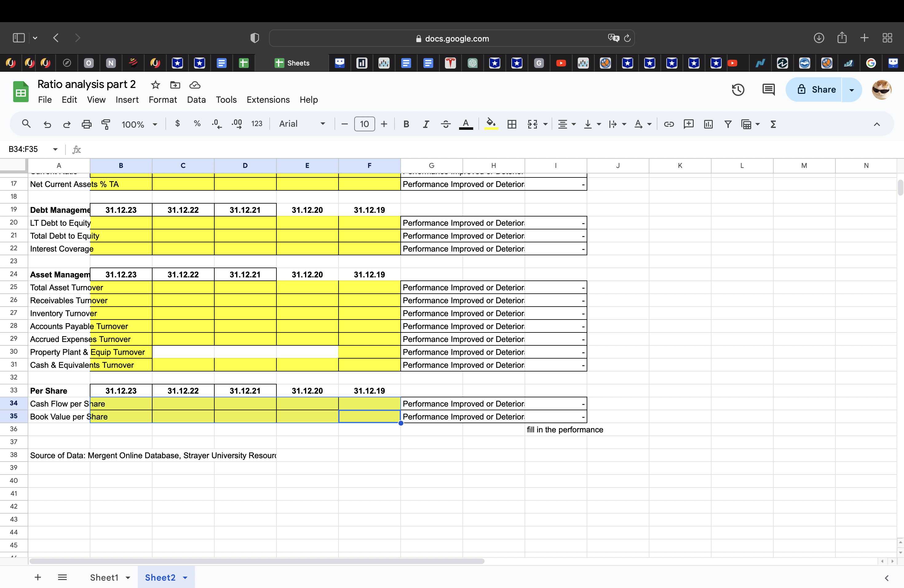904x588 pixels.
Task: Apply currency format to selection
Action: tap(177, 124)
